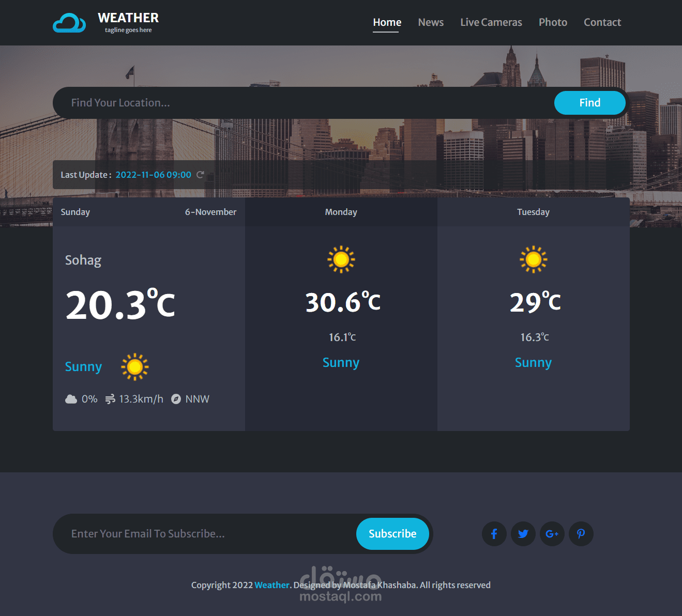Click the Weather cloud logo icon
Viewport: 682px width, 616px height.
(70, 23)
